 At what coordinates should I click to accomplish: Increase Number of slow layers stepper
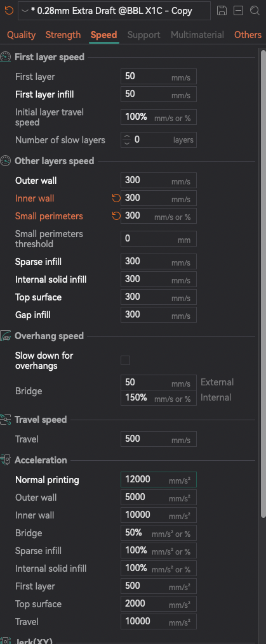(126, 137)
